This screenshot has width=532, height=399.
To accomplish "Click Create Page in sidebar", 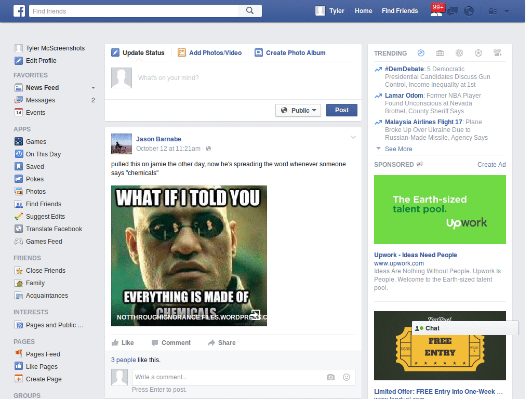I will [x=38, y=379].
